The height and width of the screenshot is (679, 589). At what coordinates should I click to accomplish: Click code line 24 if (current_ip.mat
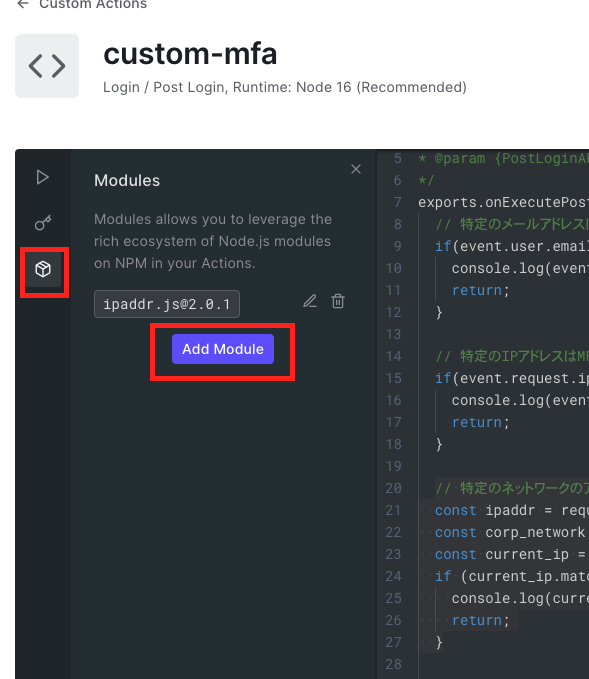[512, 576]
